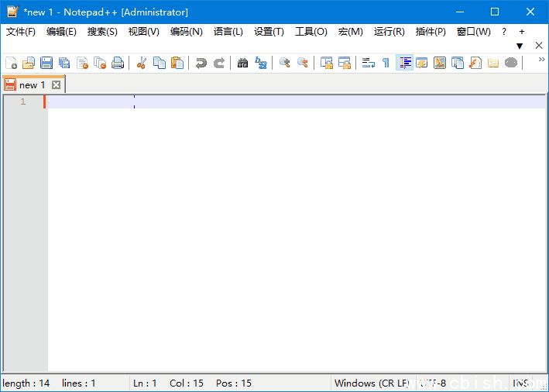Open Find with the binoculars icon
Image resolution: width=549 pixels, height=392 pixels.
tap(242, 63)
